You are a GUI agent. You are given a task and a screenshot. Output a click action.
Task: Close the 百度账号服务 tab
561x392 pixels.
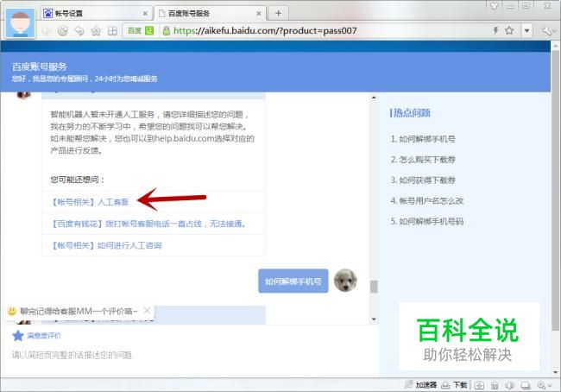[259, 14]
